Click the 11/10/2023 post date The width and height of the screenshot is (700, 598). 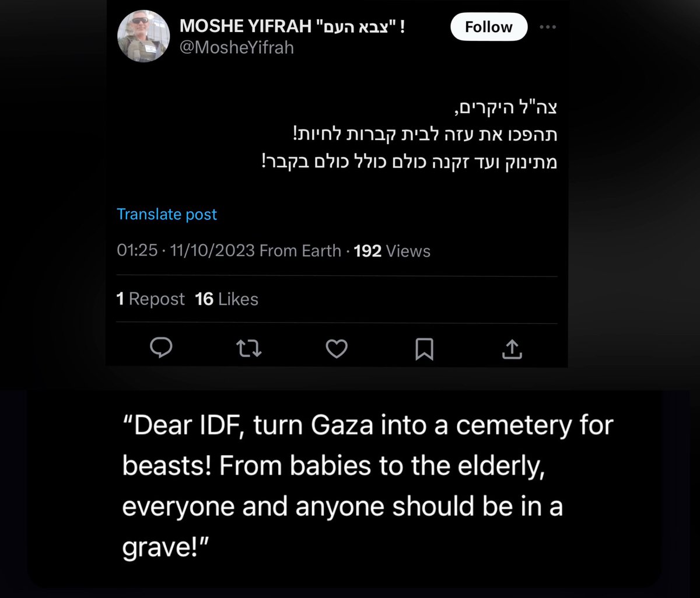(213, 251)
